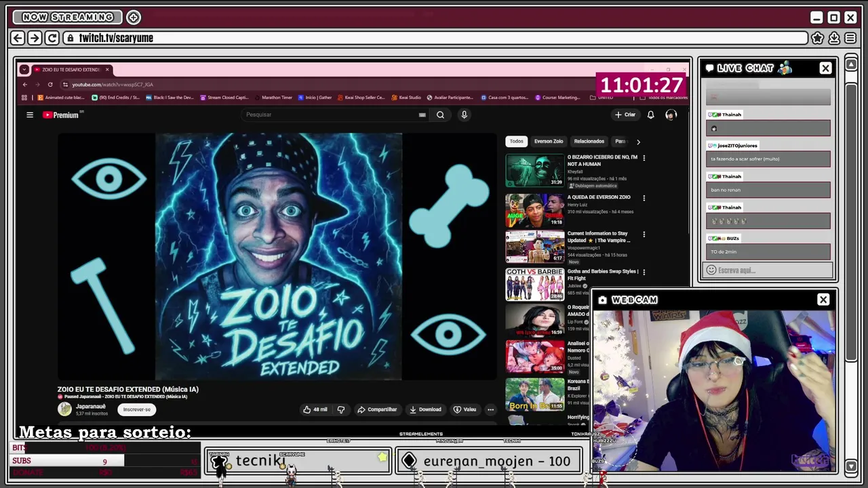Open the Black: I Saw the Dev... bookmark
Viewport: 868px width, 488px height.
click(x=170, y=98)
